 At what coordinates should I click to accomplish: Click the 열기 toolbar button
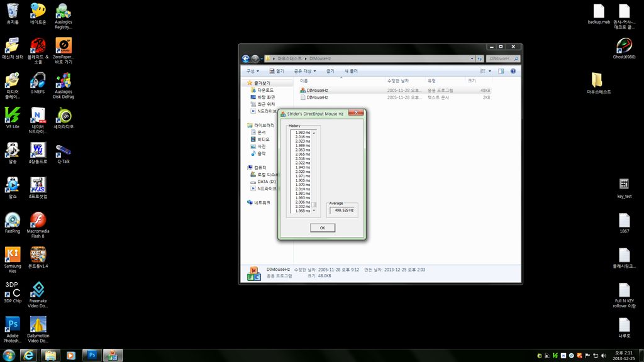277,71
